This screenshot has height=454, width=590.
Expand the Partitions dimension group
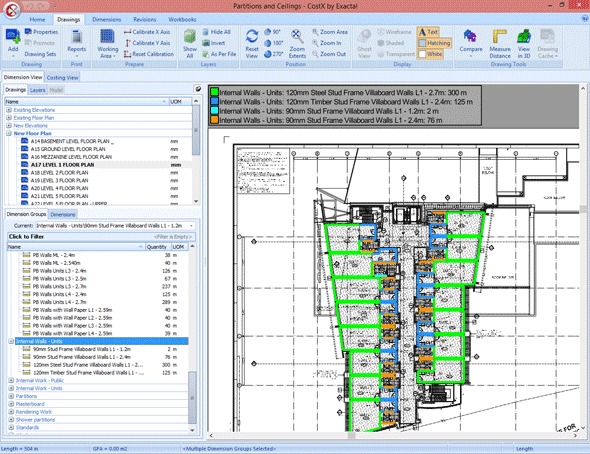click(x=11, y=396)
